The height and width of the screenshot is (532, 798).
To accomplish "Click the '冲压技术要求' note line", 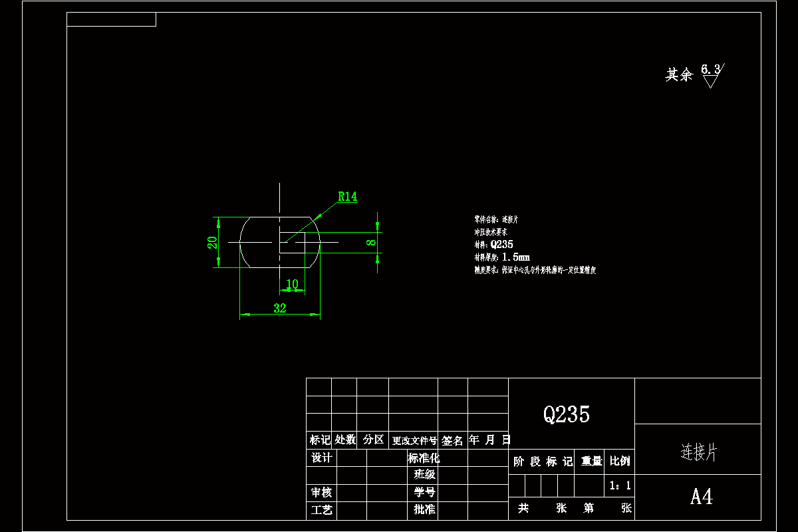I will tap(490, 232).
